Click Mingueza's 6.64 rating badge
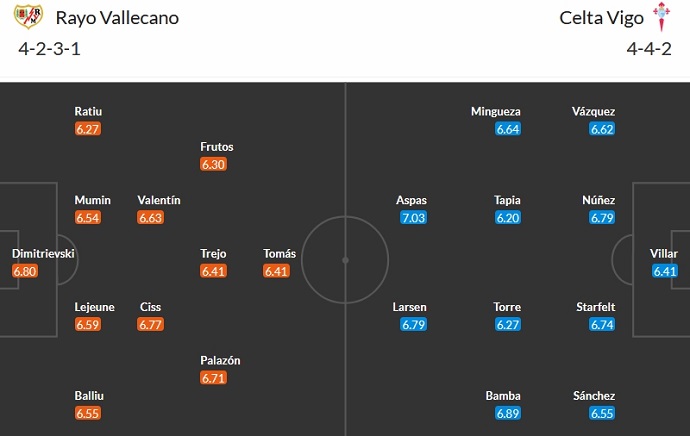690x436 pixels. click(508, 128)
